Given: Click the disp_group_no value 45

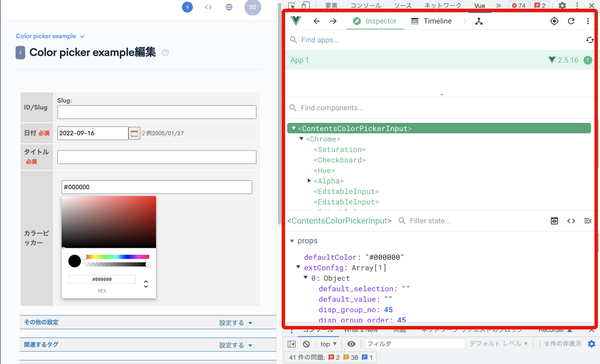Looking at the screenshot, I should (388, 310).
